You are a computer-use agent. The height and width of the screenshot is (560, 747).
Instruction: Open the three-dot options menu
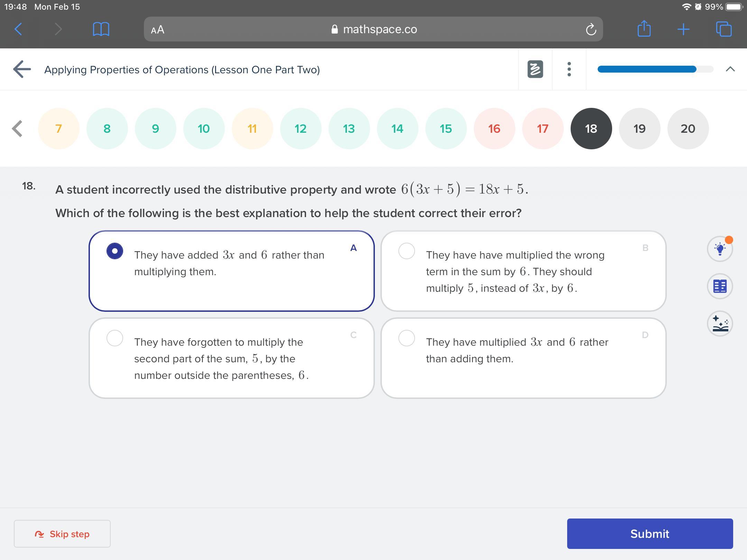[569, 69]
